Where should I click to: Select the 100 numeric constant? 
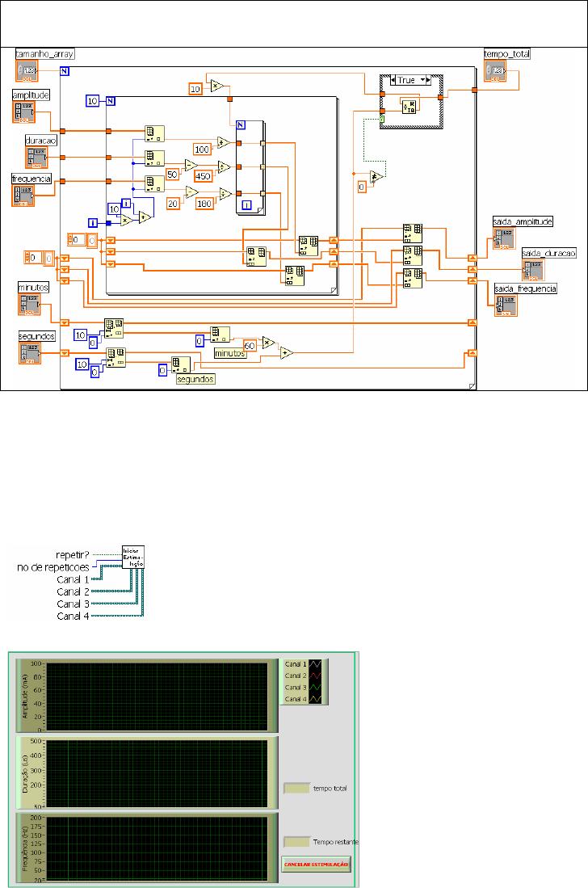point(202,149)
